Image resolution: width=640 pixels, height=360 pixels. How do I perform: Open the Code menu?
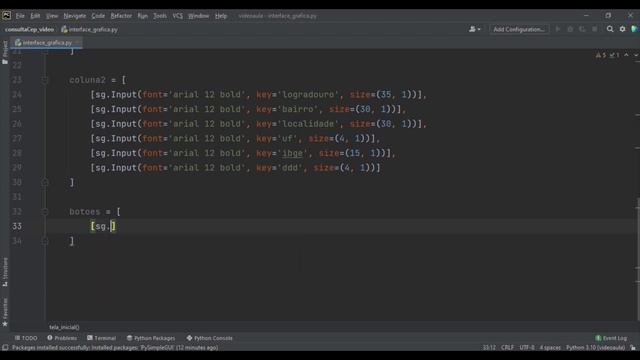point(98,16)
